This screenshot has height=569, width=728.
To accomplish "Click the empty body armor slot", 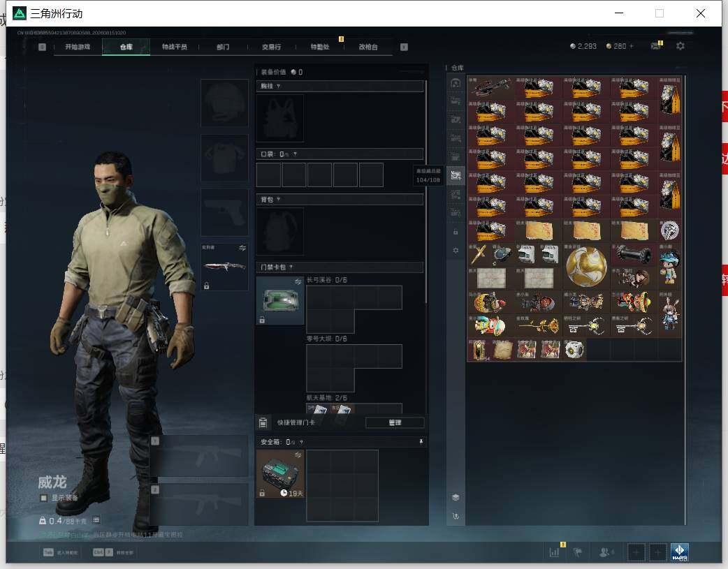I will click(224, 158).
